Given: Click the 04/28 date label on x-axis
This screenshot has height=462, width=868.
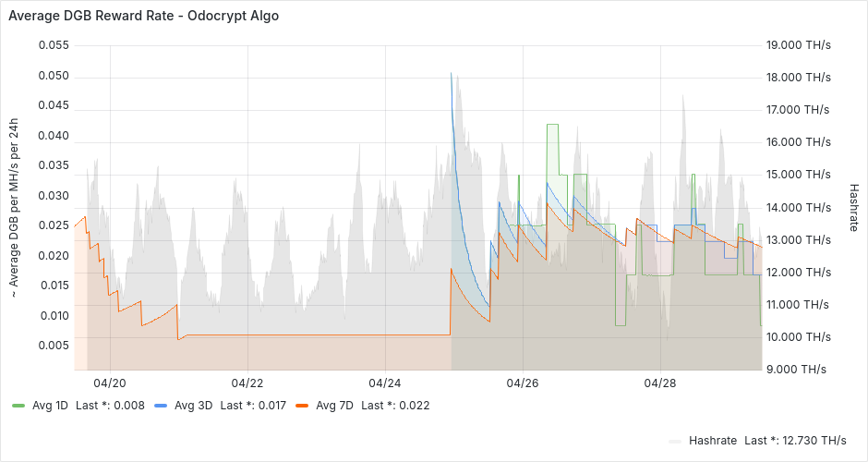Looking at the screenshot, I should (660, 382).
